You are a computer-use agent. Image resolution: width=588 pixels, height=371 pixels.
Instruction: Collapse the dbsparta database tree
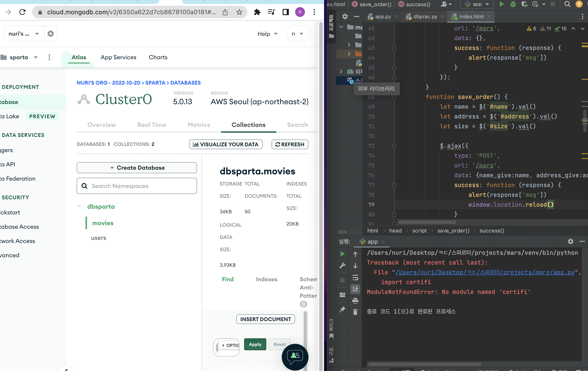79,207
